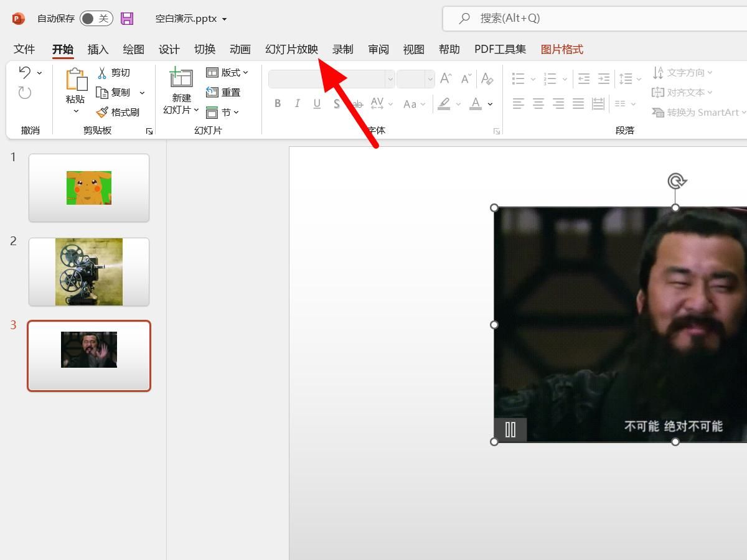This screenshot has width=747, height=560.
Task: Expand the font color dropdown arrow
Action: [x=491, y=104]
